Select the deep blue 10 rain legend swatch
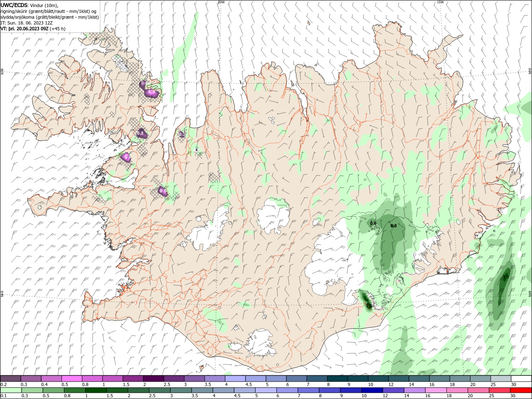The width and height of the screenshot is (532, 399). [x=371, y=390]
